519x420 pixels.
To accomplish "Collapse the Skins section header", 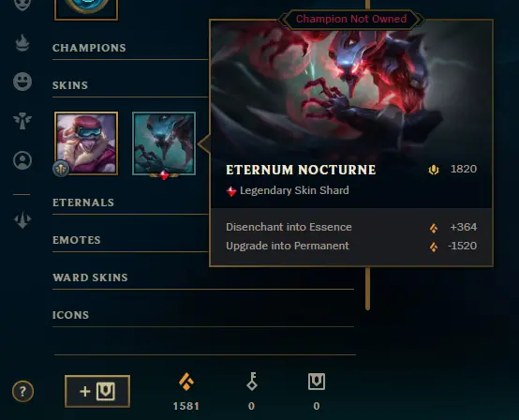I will [x=70, y=85].
